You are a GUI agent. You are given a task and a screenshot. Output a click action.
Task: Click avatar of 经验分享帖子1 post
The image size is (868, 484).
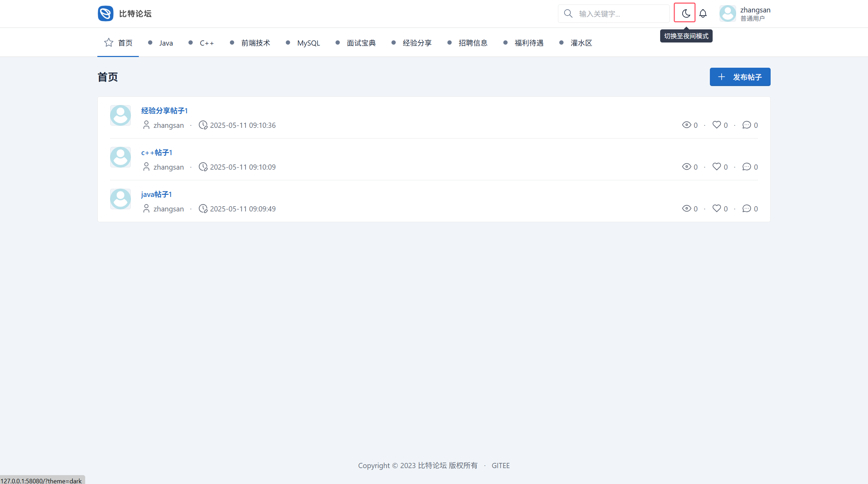point(120,115)
